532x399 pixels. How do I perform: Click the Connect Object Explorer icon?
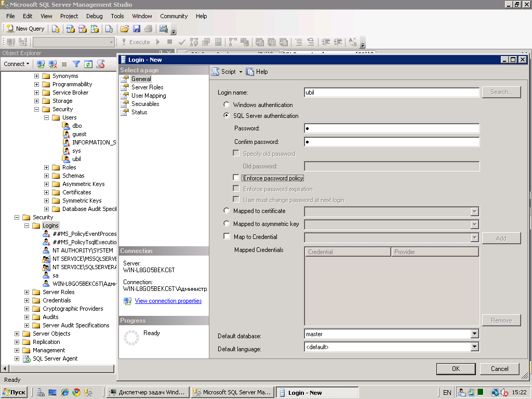[x=41, y=64]
